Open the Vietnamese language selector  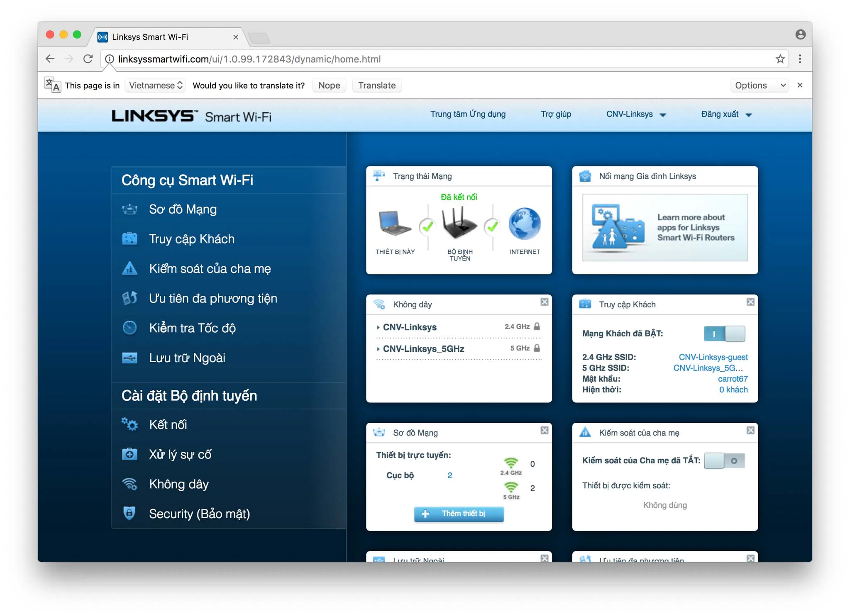tap(155, 85)
